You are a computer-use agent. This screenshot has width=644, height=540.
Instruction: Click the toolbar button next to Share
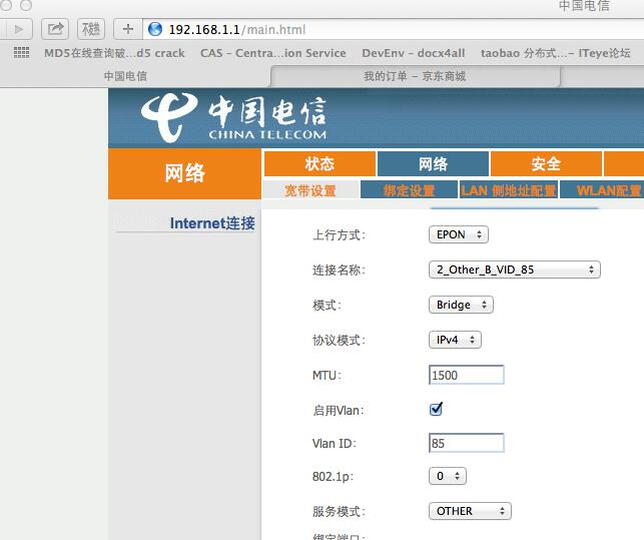(91, 29)
